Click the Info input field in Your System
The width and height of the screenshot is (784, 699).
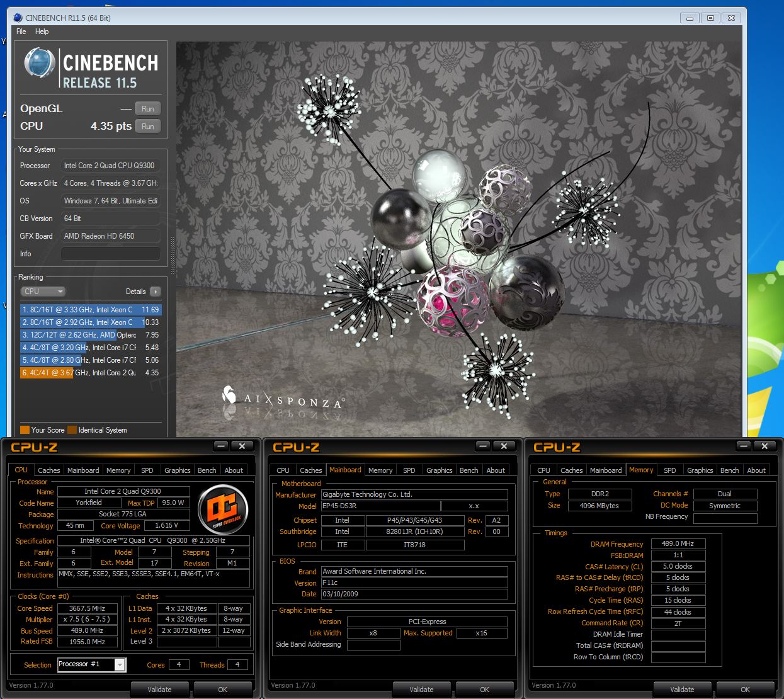point(110,253)
